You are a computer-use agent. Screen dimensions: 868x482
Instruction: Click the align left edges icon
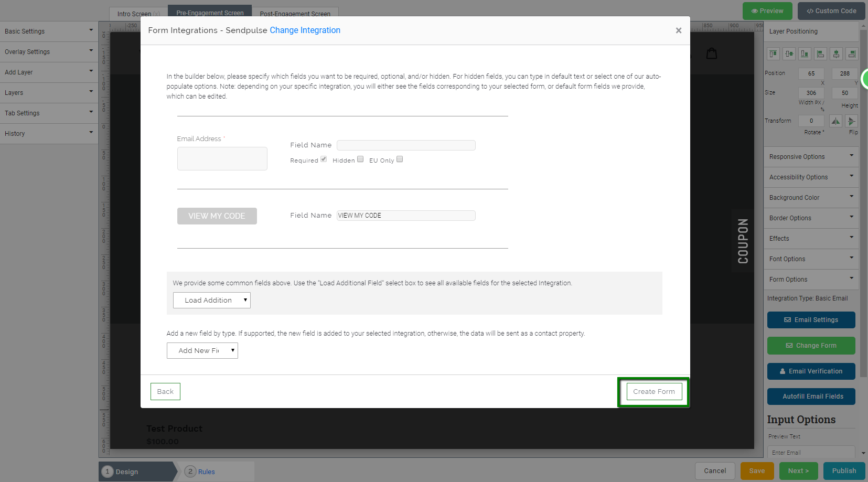pos(820,53)
